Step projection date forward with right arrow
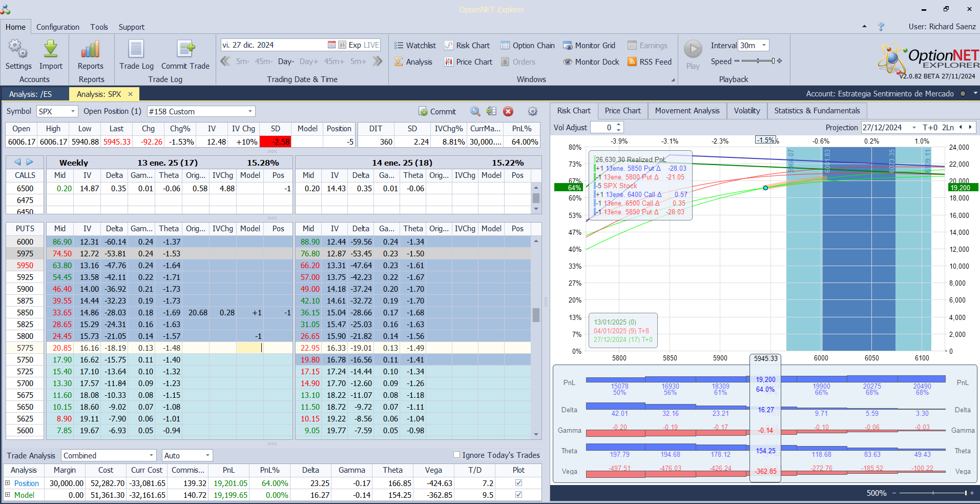This screenshot has width=980, height=504. pyautogui.click(x=970, y=128)
